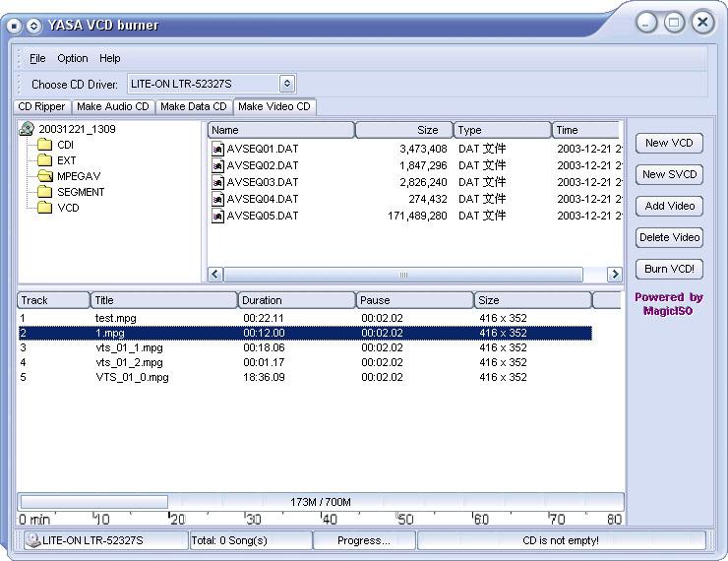The height and width of the screenshot is (561, 728).
Task: Switch to the CD Ripper tab
Action: [41, 106]
